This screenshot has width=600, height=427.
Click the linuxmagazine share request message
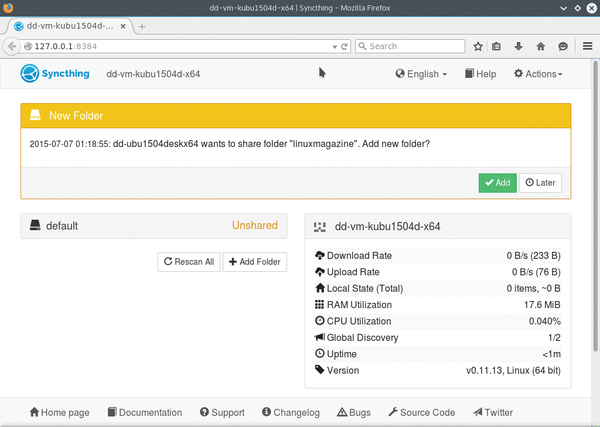[x=230, y=144]
